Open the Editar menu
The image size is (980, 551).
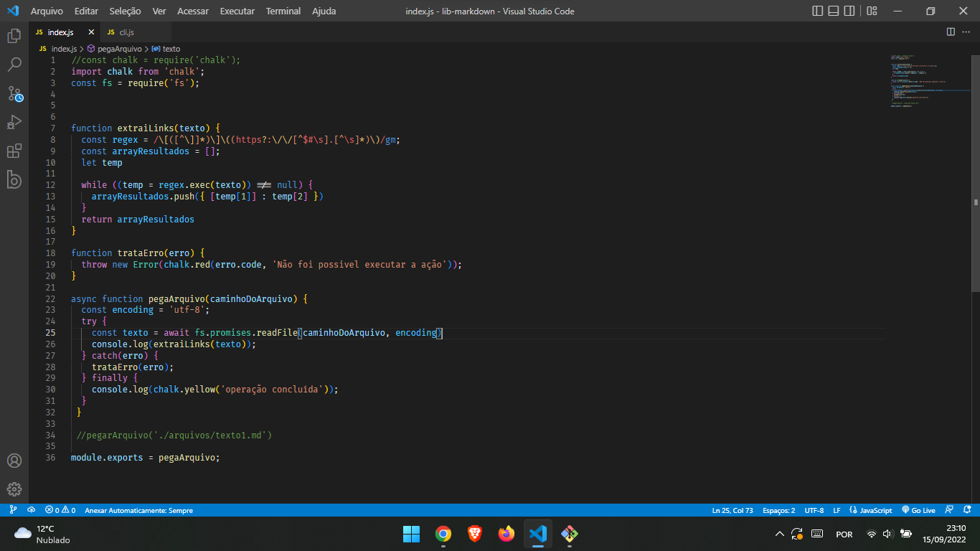(86, 11)
